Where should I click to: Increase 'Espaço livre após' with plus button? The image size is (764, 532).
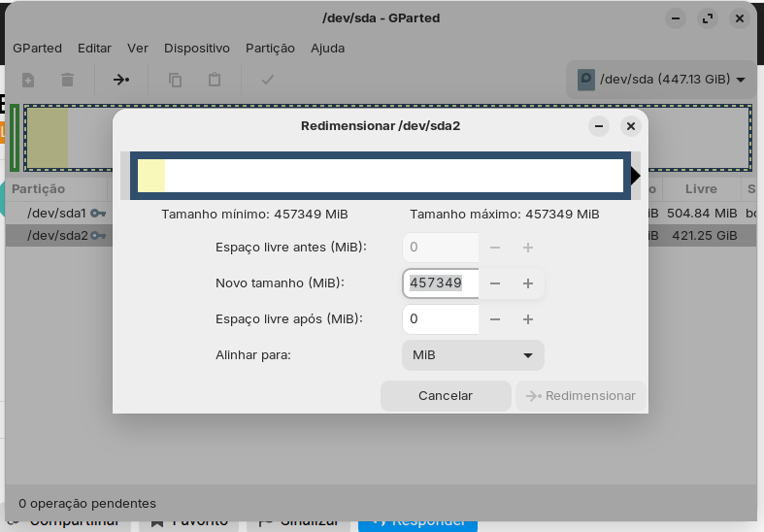pyautogui.click(x=528, y=319)
